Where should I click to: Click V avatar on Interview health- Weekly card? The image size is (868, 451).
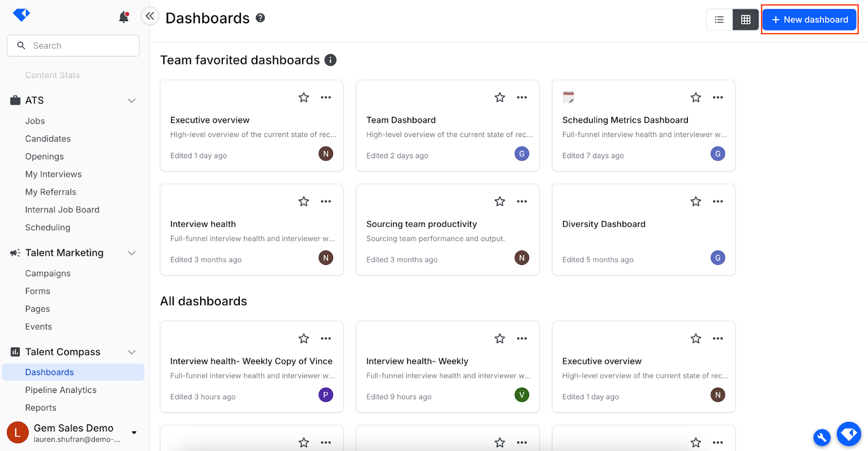[522, 395]
